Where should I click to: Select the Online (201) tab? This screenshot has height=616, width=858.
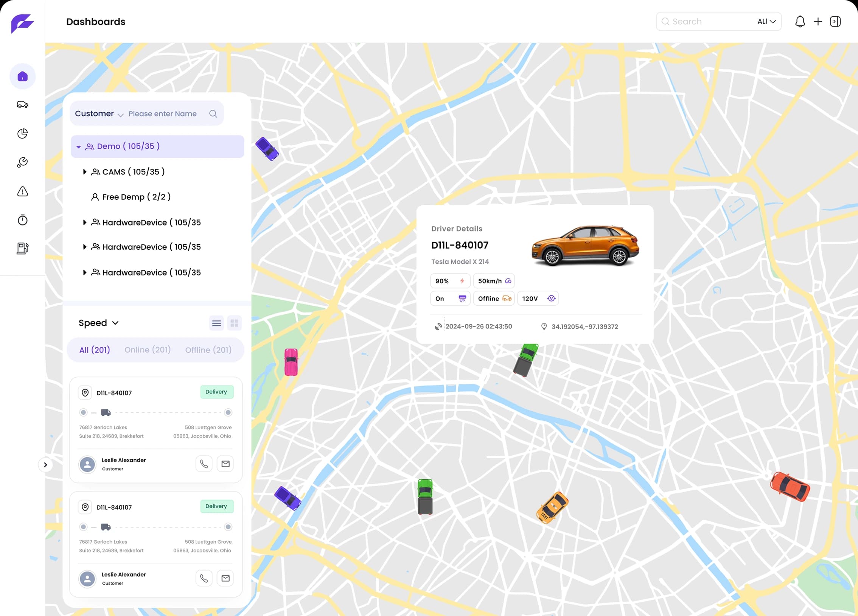click(147, 350)
